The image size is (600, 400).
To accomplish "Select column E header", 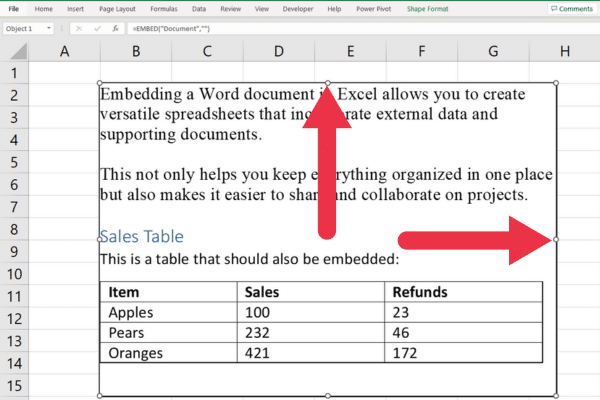I will [351, 51].
